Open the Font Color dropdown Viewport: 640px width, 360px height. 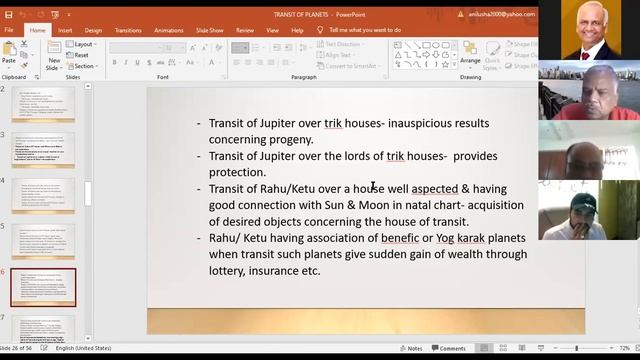tap(213, 62)
